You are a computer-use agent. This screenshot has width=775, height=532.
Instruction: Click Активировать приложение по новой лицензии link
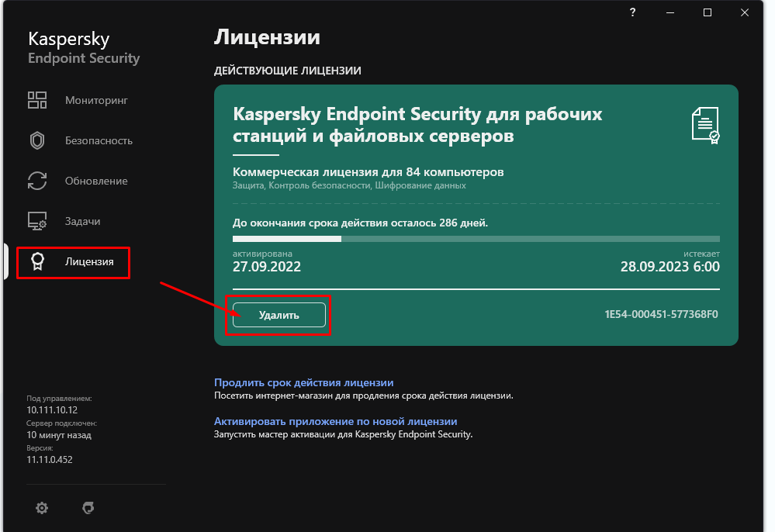(335, 421)
